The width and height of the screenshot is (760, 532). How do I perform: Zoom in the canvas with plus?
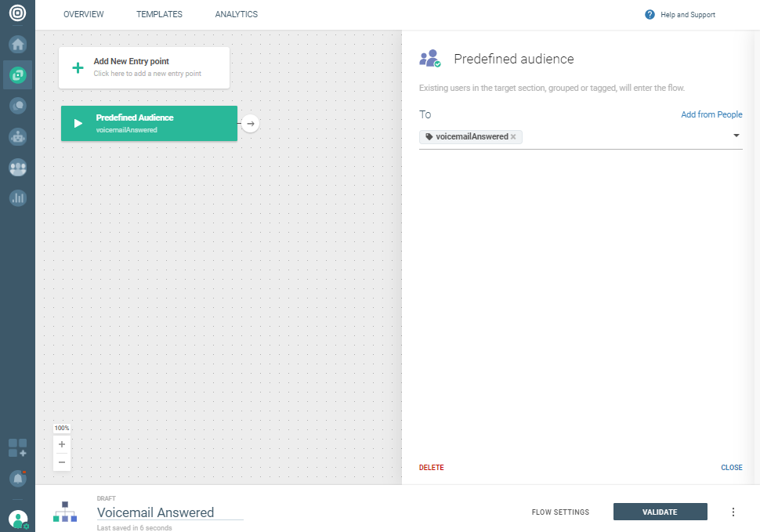pyautogui.click(x=62, y=444)
